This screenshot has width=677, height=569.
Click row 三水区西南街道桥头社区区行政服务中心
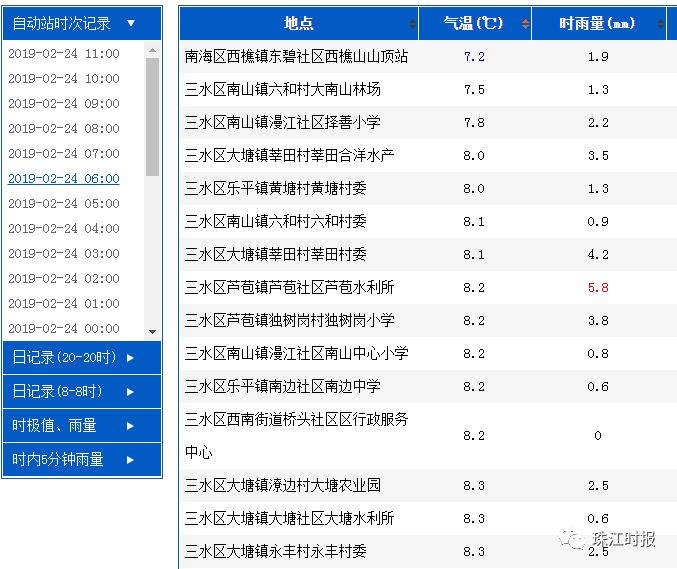(428, 436)
